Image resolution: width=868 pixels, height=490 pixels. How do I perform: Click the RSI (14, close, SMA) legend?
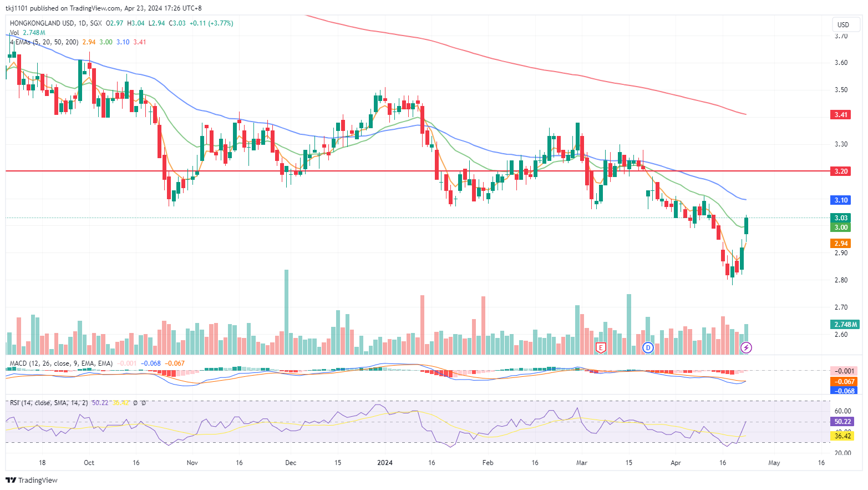point(48,403)
